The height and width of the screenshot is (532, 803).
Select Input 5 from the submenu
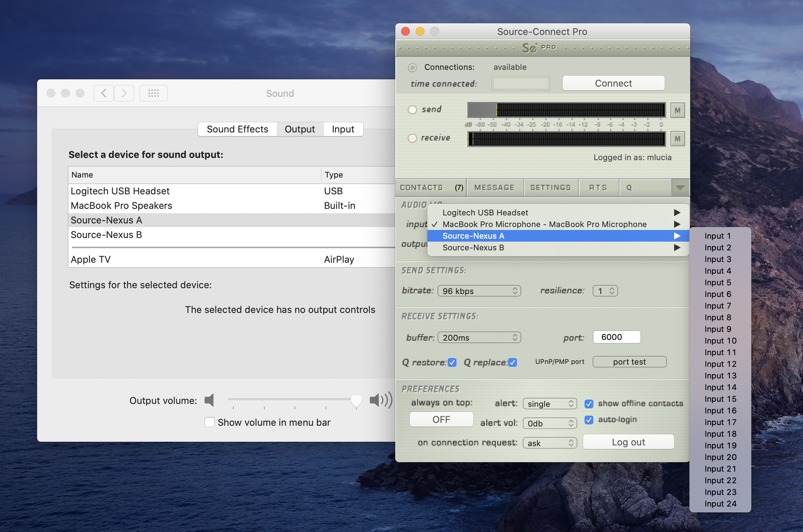[x=717, y=282]
